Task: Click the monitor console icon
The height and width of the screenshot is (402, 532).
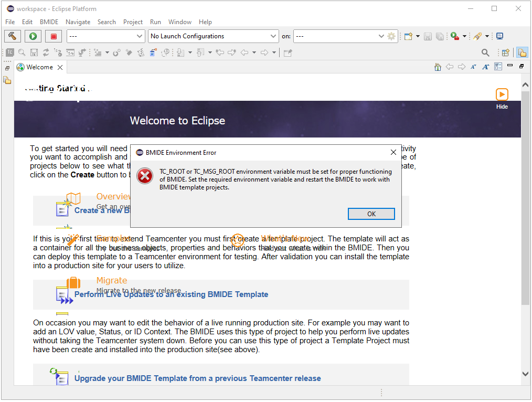Action: tap(499, 36)
